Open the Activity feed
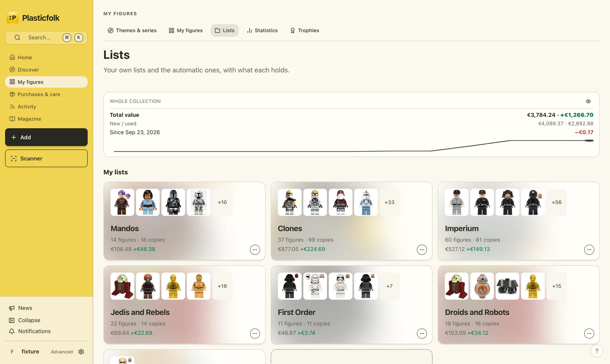 click(x=46, y=107)
